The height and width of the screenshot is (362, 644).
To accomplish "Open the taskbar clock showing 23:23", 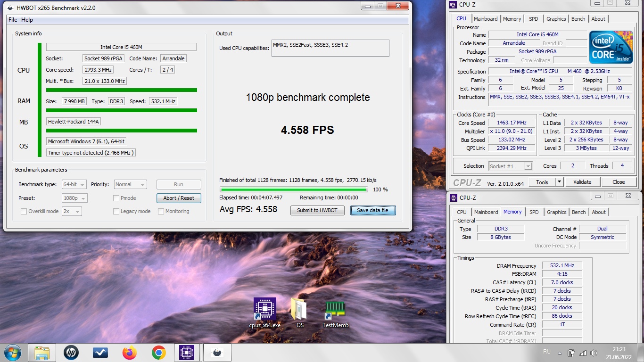I will 619,353.
